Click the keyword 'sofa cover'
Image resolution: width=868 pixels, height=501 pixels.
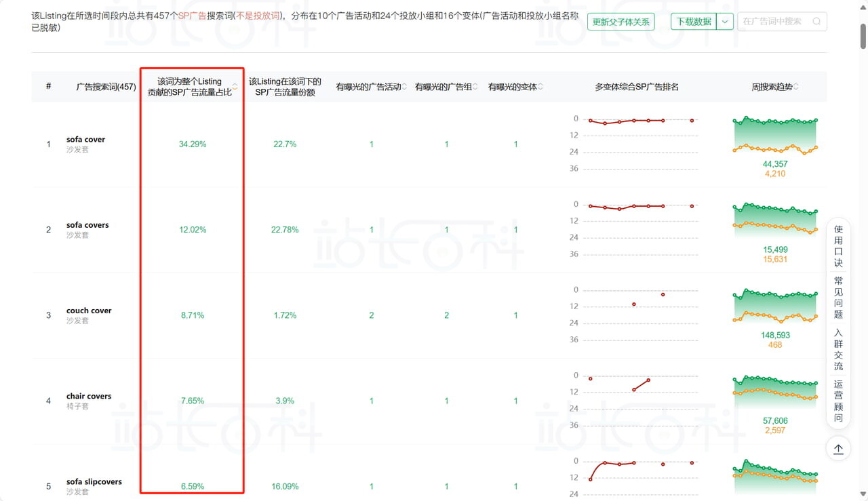[x=85, y=140]
